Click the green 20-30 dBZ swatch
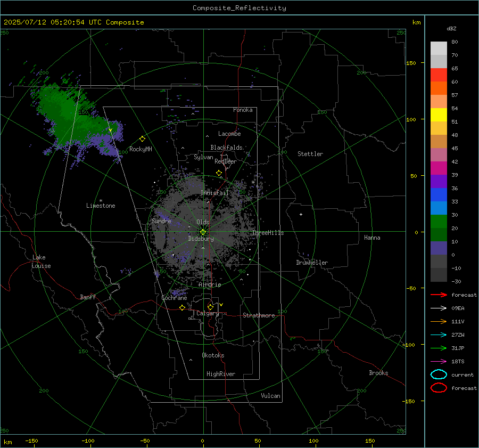This screenshot has width=479, height=448. (439, 222)
